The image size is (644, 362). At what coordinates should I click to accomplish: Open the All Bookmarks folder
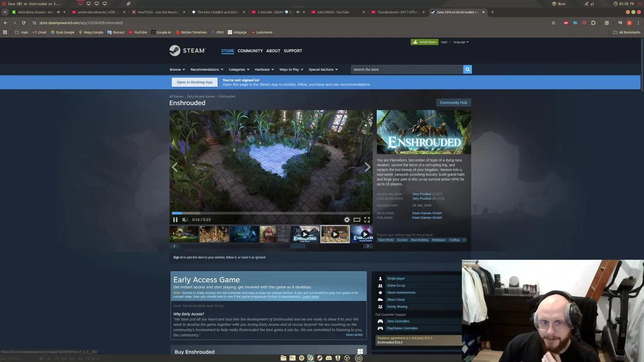(627, 32)
